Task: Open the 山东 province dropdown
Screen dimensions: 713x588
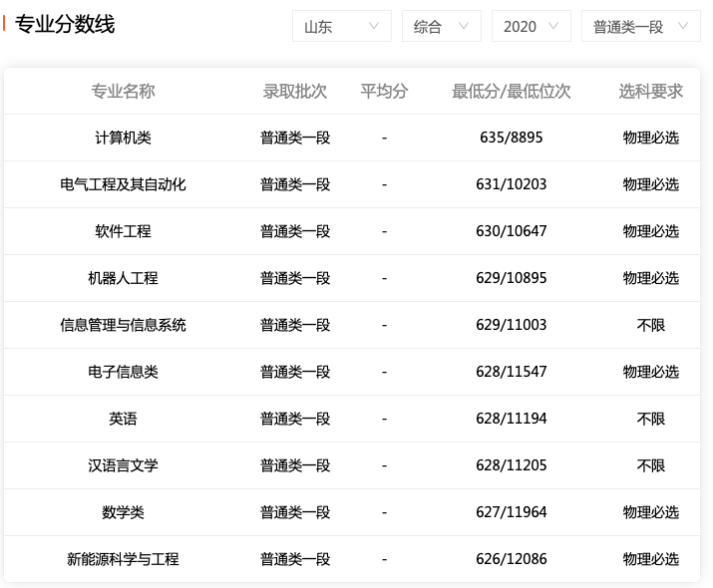Action: [x=341, y=27]
